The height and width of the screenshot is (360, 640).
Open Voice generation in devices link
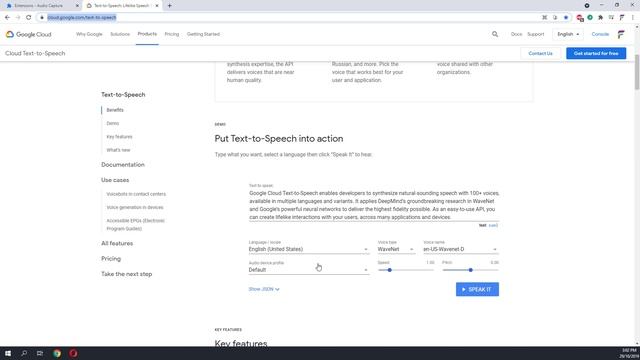pyautogui.click(x=135, y=207)
